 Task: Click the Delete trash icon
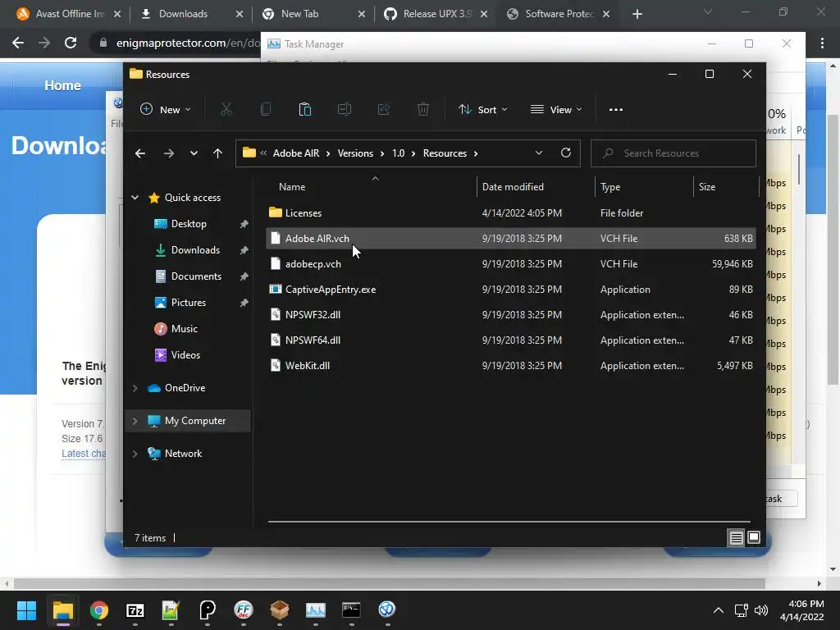pyautogui.click(x=423, y=110)
